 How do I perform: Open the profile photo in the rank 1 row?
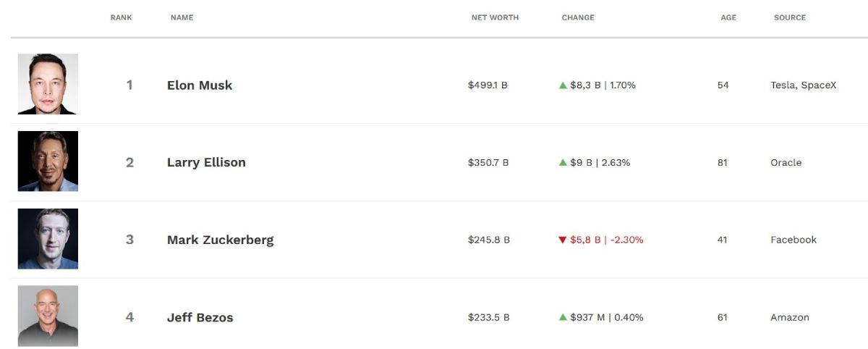pos(48,84)
